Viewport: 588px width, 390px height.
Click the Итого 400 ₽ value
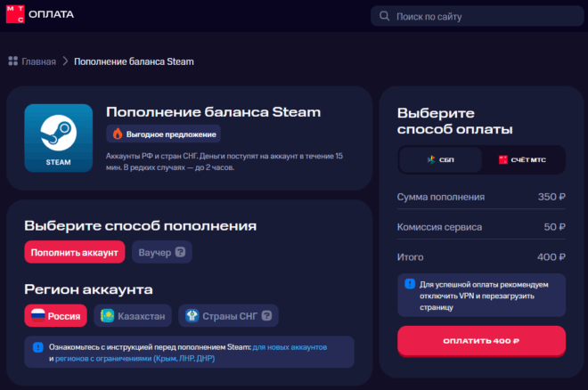point(551,257)
